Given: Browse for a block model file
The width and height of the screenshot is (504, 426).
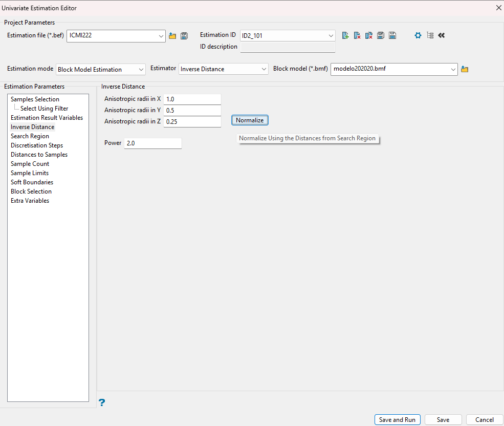Looking at the screenshot, I should (x=465, y=69).
